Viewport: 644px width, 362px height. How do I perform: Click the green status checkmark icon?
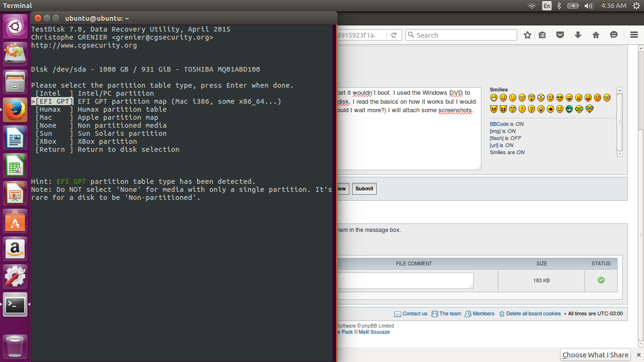click(601, 280)
